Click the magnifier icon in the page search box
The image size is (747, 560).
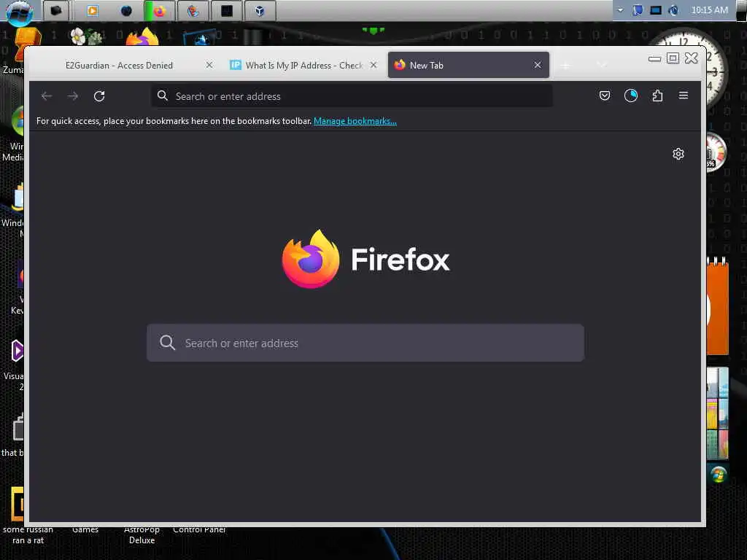click(x=167, y=343)
